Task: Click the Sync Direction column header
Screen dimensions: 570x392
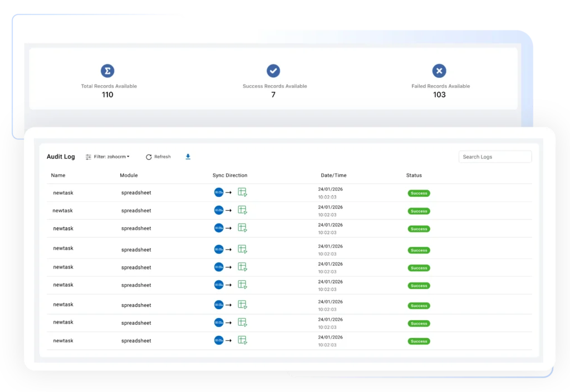Action: coord(230,175)
